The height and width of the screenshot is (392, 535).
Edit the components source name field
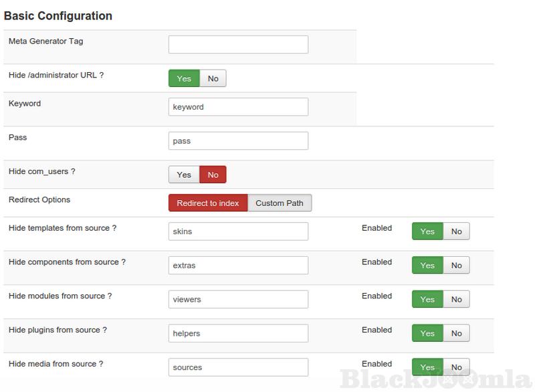[238, 266]
